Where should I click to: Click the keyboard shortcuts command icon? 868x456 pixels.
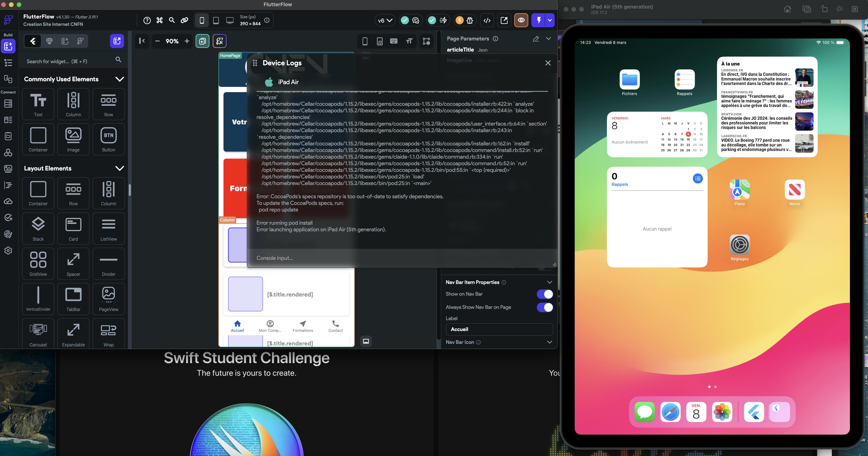[x=159, y=21]
